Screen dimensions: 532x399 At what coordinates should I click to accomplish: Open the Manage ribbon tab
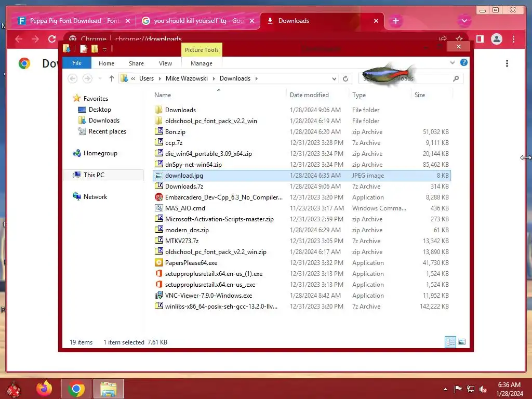tap(202, 63)
